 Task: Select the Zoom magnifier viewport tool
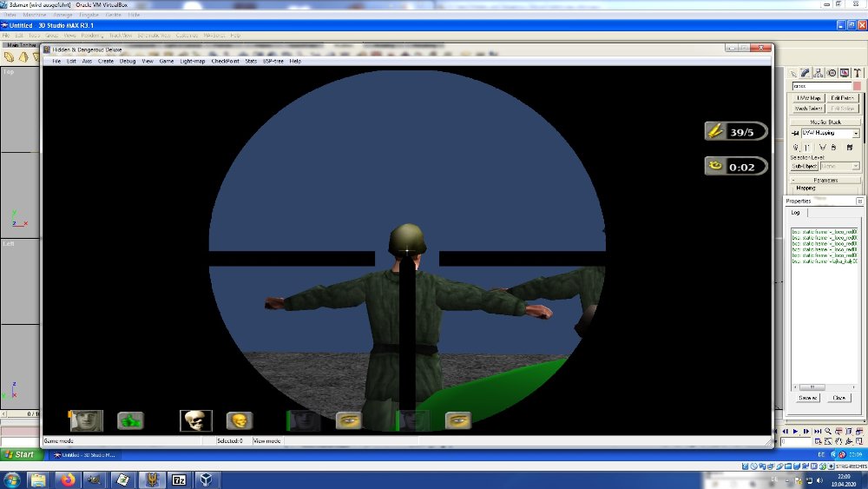click(x=828, y=432)
